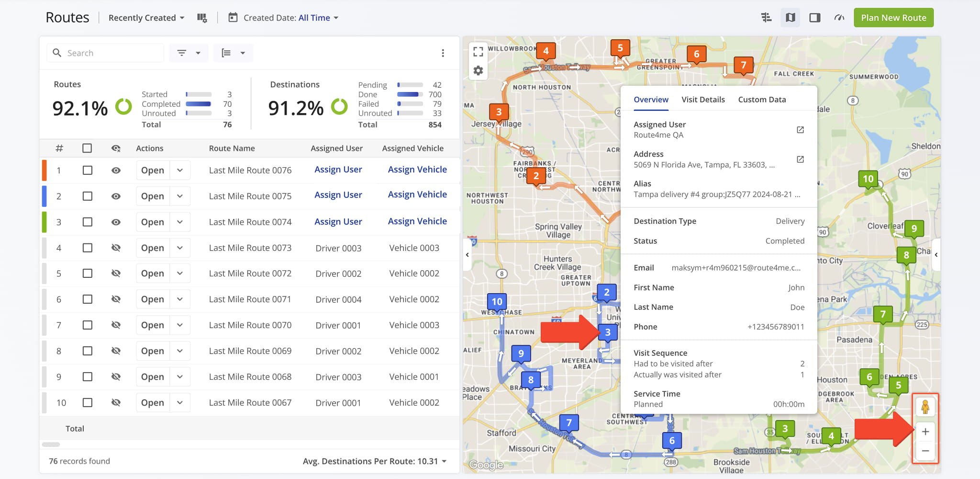This screenshot has height=479, width=980.
Task: Open the Custom Data tab
Action: pos(761,100)
